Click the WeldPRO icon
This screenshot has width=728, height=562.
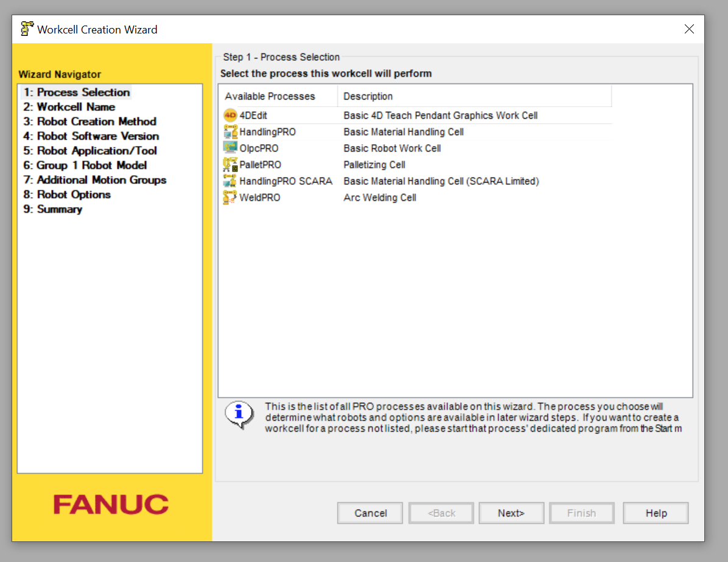coord(230,198)
